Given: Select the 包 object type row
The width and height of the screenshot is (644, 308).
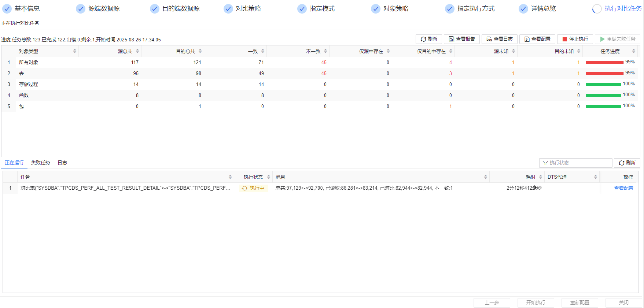Looking at the screenshot, I should coord(320,107).
